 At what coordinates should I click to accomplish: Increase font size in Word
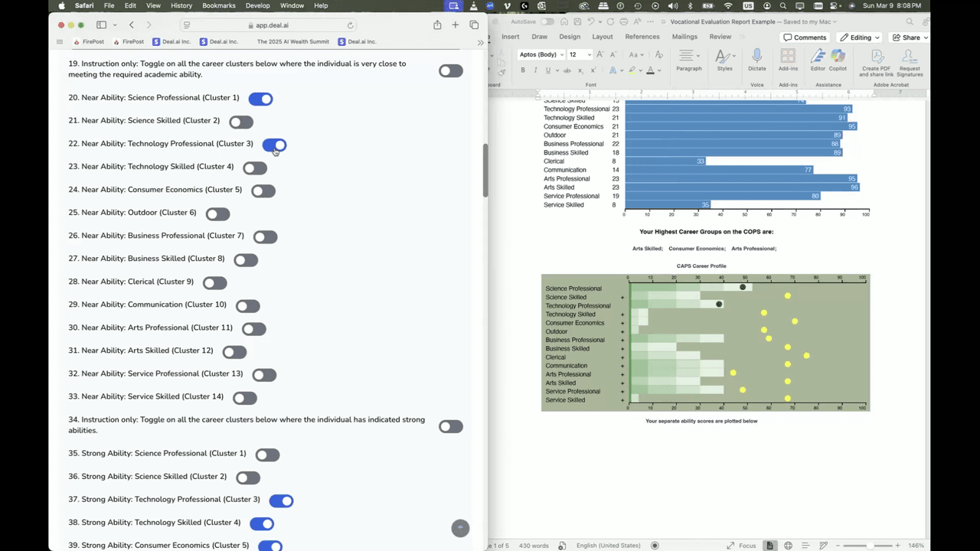pyautogui.click(x=599, y=54)
